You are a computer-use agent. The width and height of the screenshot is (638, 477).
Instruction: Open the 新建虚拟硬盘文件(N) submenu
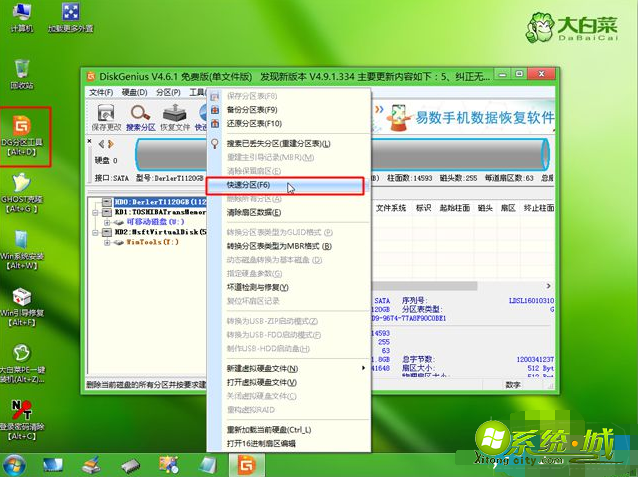289,368
